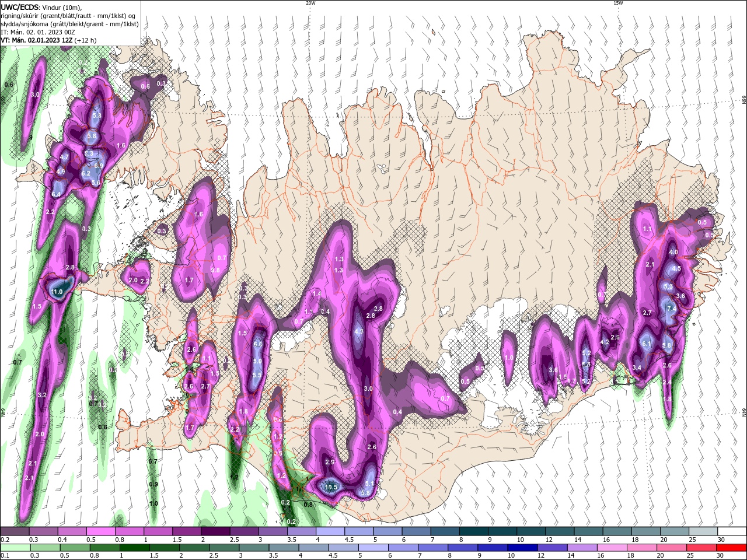The width and height of the screenshot is (747, 560).
Task: Click the 4.2 precipitation value
Action: 605,342
